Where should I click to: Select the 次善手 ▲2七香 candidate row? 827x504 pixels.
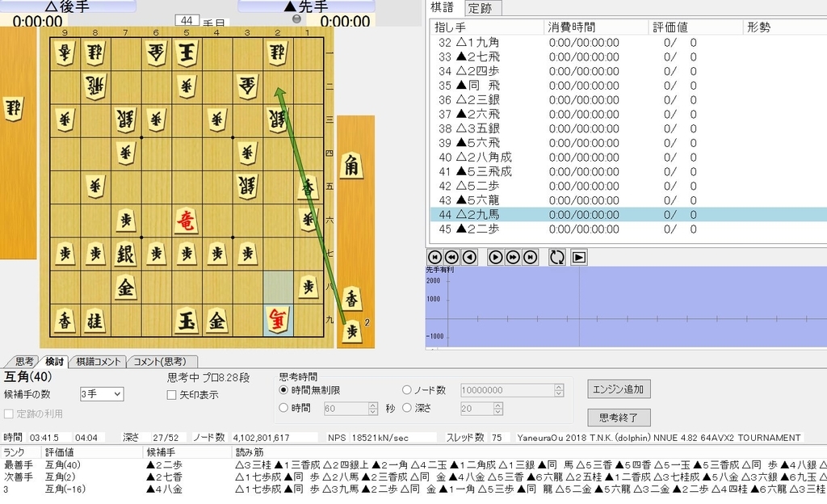pos(413,477)
